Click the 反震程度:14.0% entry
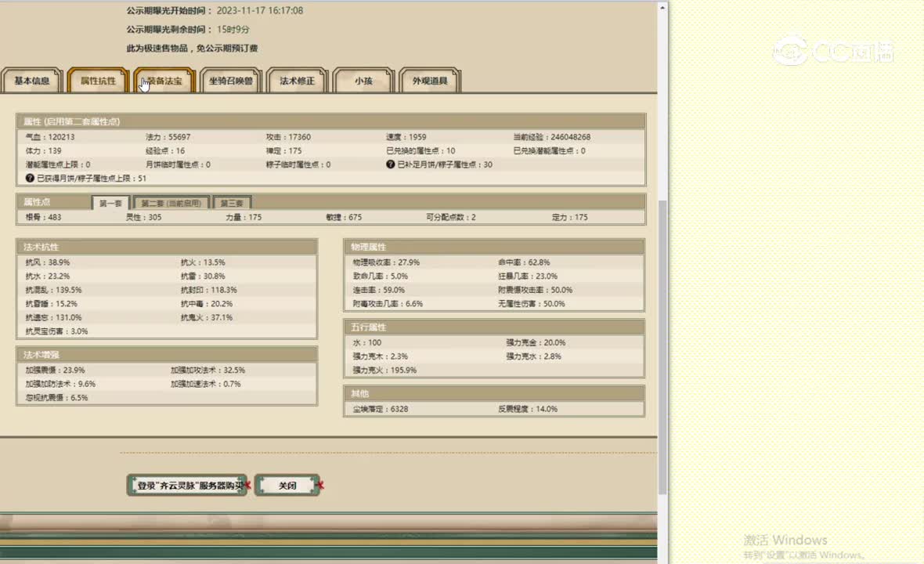Image resolution: width=924 pixels, height=564 pixels. click(528, 409)
